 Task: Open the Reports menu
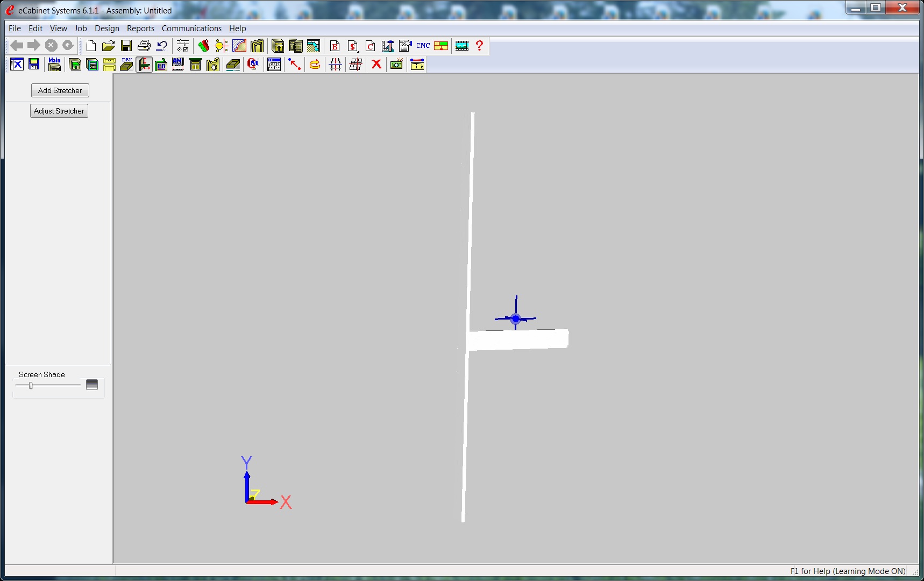140,29
